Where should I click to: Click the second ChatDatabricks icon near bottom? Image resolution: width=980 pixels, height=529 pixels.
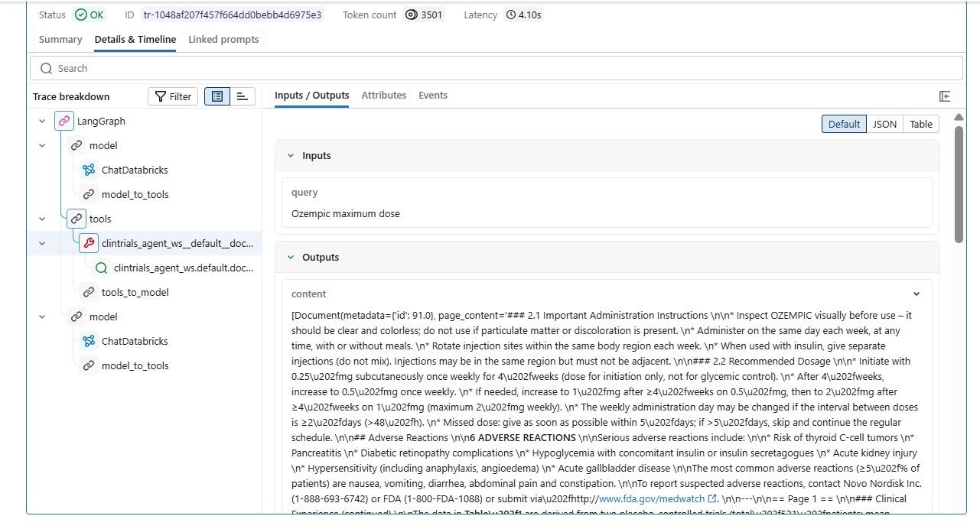89,341
